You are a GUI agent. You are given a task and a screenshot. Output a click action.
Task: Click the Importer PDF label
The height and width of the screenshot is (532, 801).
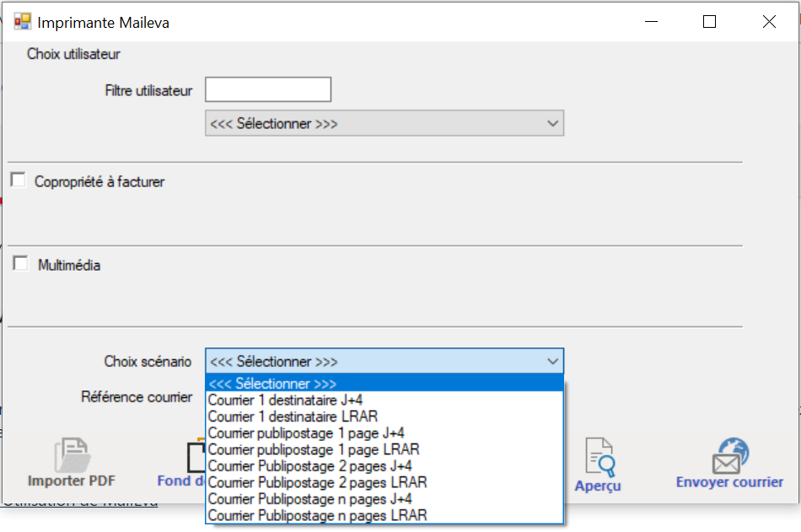click(72, 481)
